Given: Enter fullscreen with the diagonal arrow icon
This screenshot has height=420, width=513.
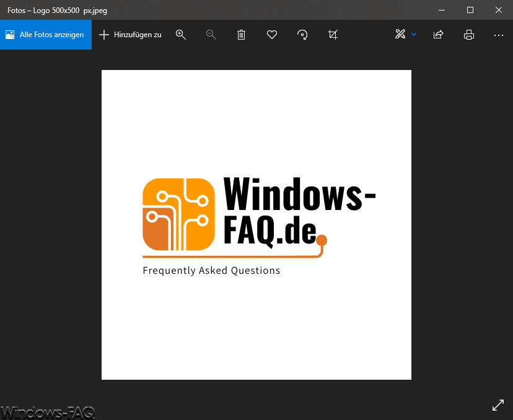Looking at the screenshot, I should (x=498, y=405).
